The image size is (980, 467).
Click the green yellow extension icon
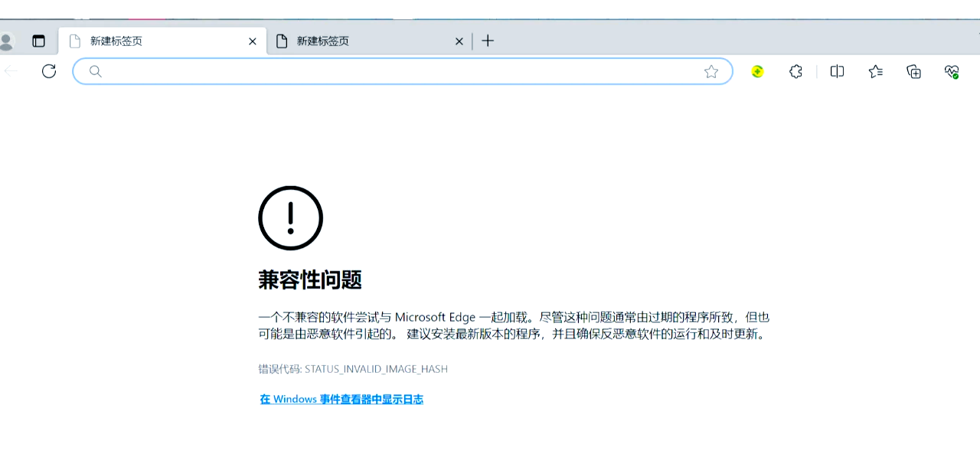[x=757, y=71]
